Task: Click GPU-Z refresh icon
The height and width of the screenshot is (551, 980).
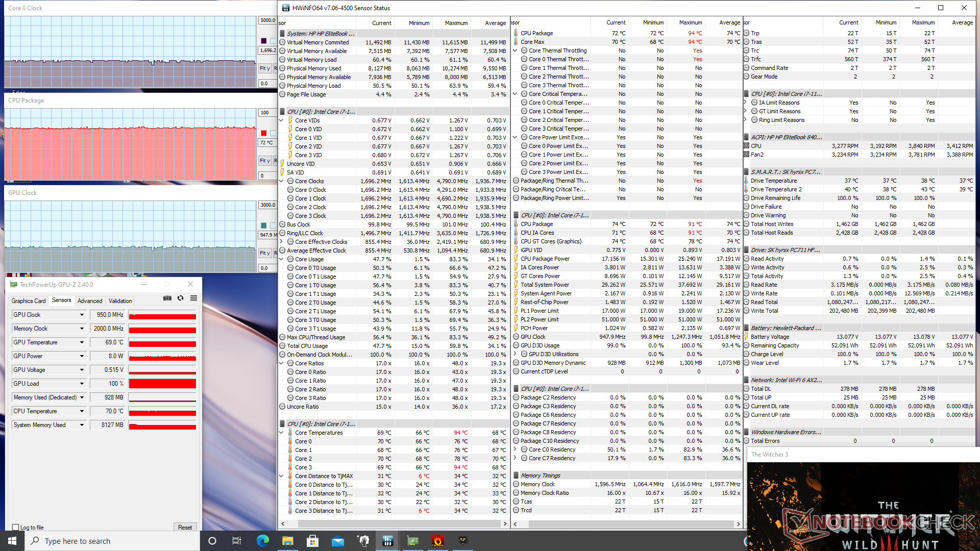Action: [x=180, y=298]
